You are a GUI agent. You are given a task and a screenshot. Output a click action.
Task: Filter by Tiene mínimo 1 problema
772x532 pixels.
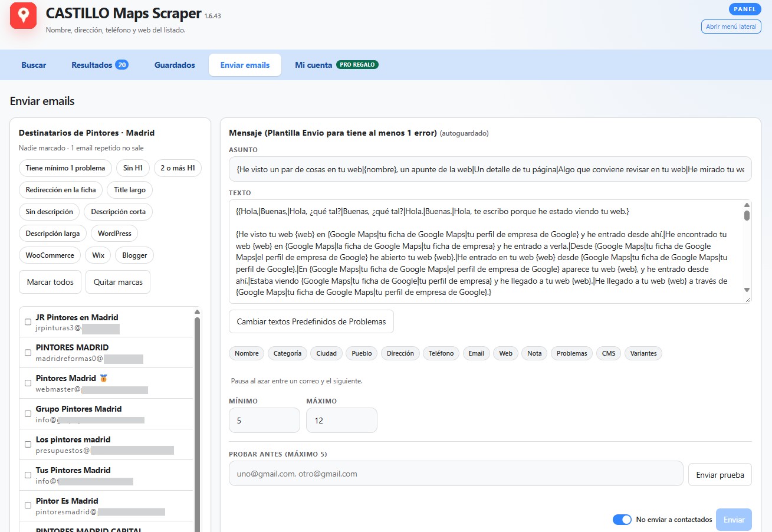click(65, 168)
